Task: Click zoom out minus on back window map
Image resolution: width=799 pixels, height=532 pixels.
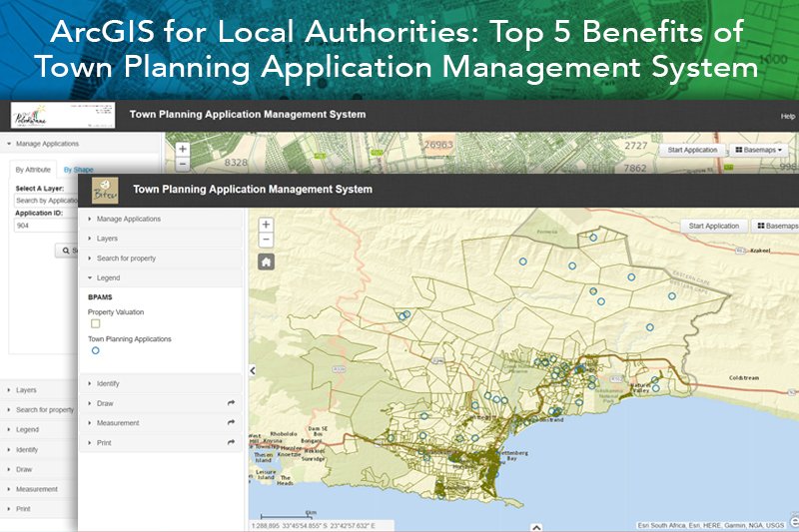Action: [183, 164]
